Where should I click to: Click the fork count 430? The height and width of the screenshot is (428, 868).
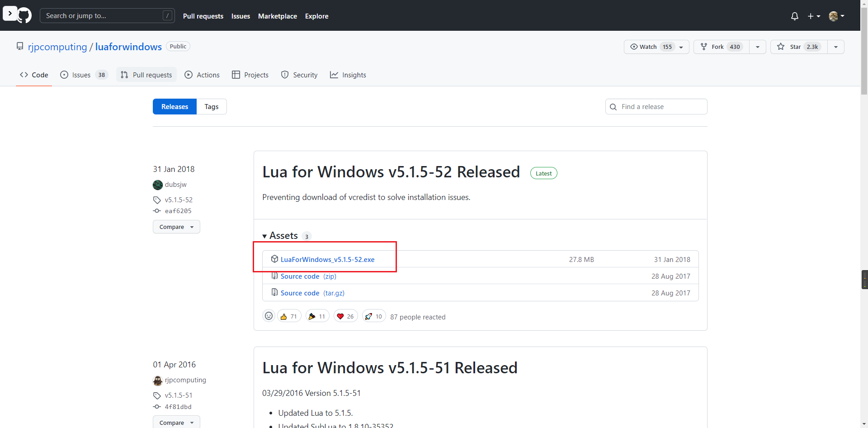point(735,47)
